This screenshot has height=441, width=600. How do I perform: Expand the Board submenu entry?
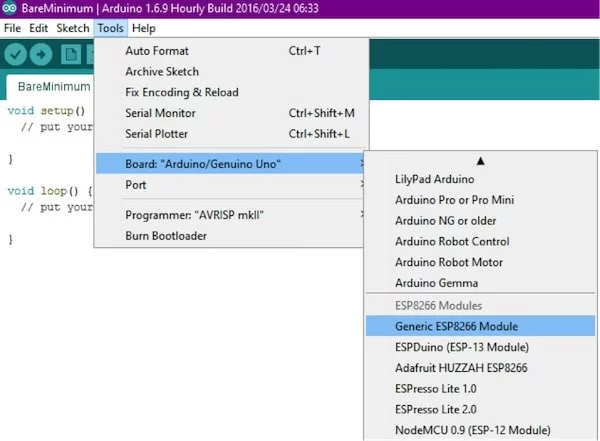pyautogui.click(x=230, y=164)
